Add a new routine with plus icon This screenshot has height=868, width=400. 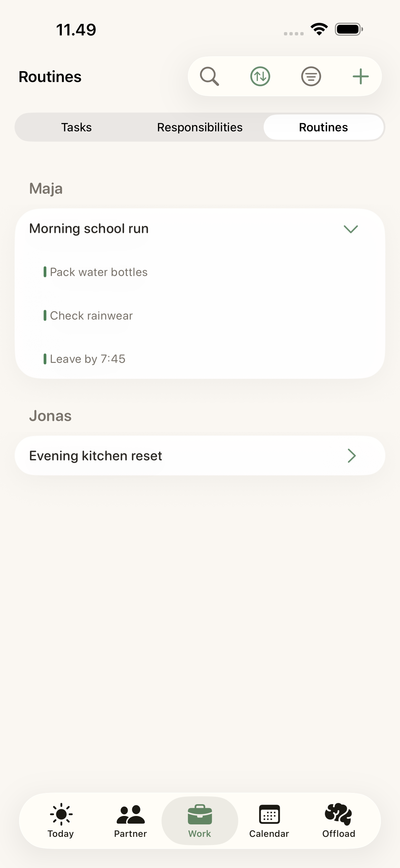[361, 77]
